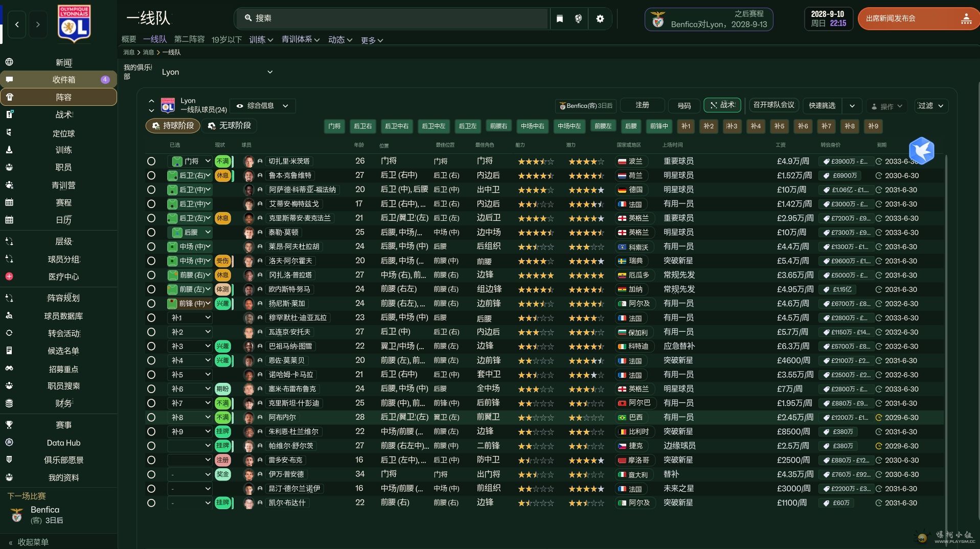Viewport: 980px width, 549px height.
Task: Click the 出席新闻发布会 button
Action: coord(919,18)
